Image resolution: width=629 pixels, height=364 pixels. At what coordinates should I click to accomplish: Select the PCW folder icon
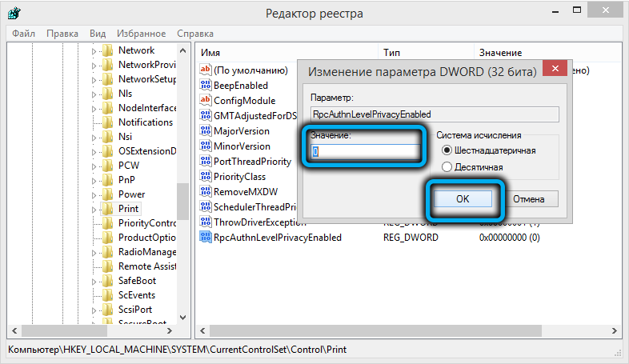click(107, 166)
